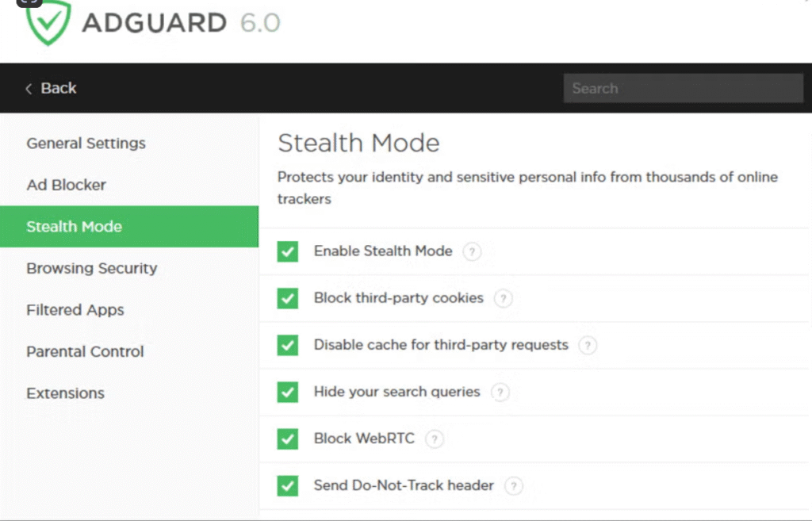Toggle Block third-party cookies checkbox

click(288, 299)
